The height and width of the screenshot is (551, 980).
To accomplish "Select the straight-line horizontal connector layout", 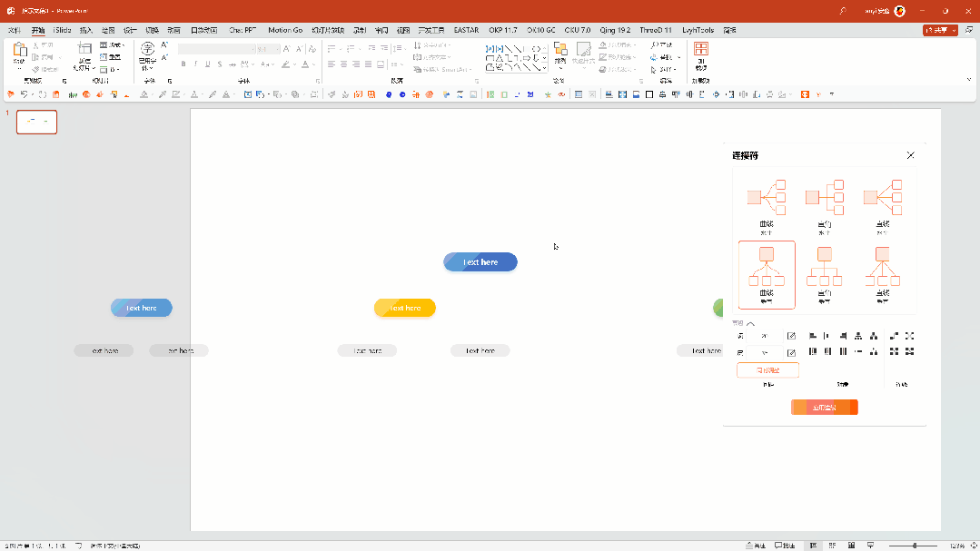I will click(x=883, y=206).
